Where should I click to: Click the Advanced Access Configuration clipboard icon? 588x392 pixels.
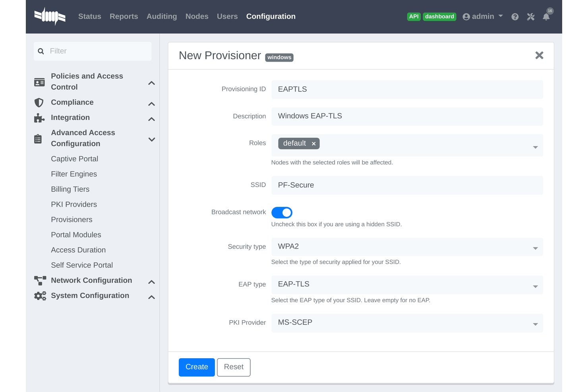coord(38,139)
